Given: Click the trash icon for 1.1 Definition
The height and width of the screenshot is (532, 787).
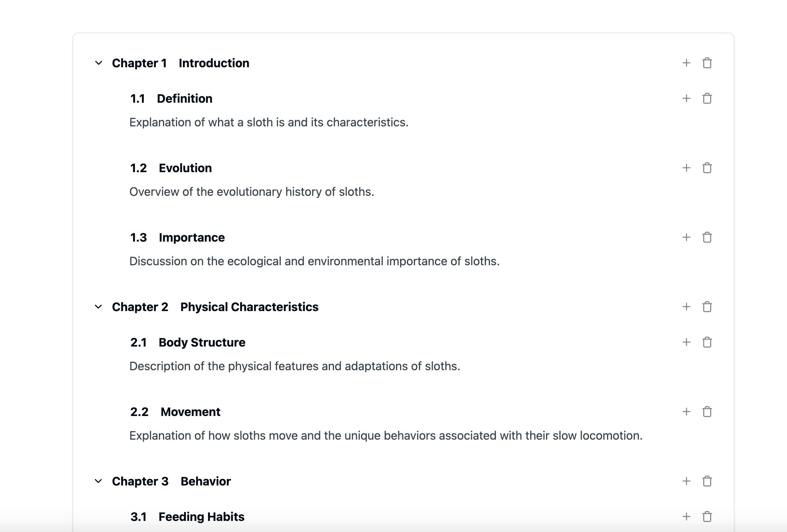Looking at the screenshot, I should [707, 98].
